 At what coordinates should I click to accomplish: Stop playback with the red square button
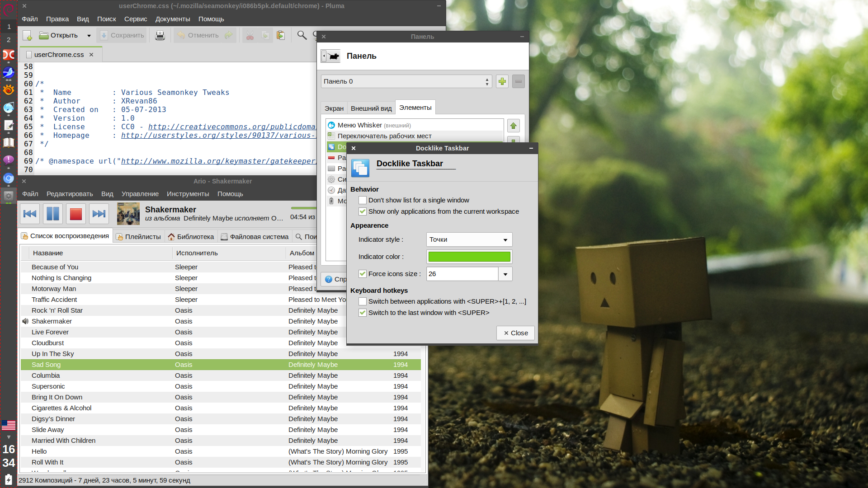(x=76, y=214)
